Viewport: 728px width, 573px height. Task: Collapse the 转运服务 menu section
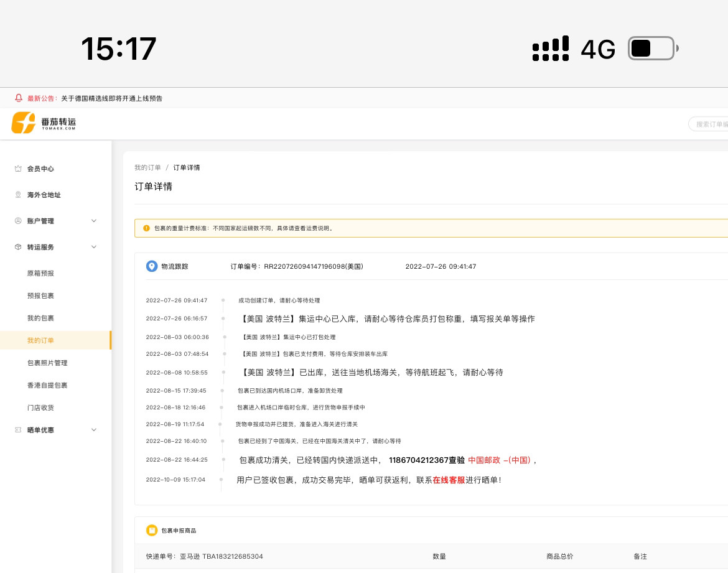[93, 247]
